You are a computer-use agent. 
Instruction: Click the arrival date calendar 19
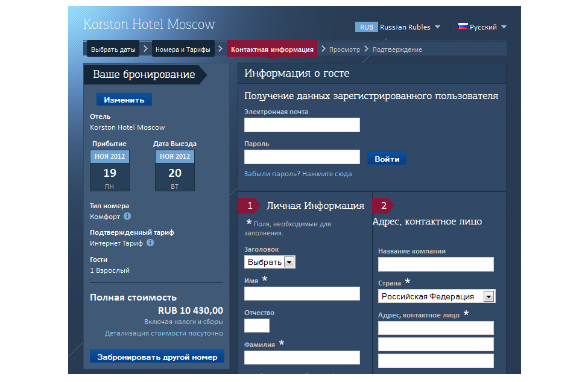[x=110, y=171]
